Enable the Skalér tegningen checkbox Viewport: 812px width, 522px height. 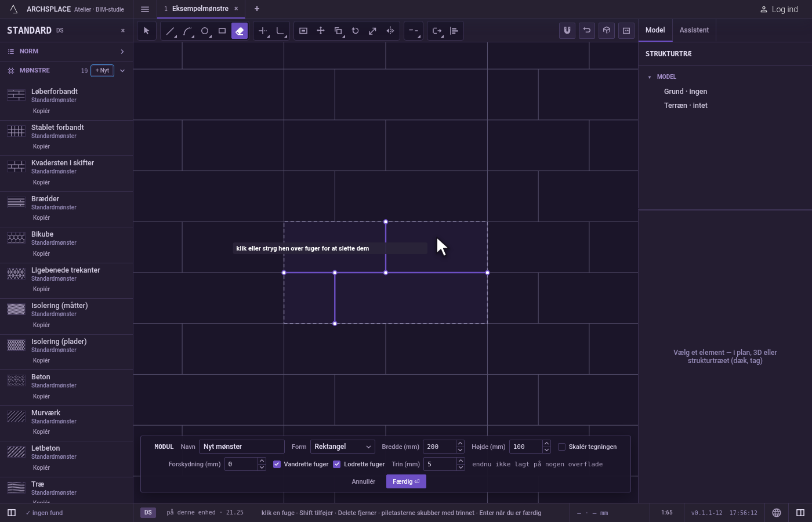point(561,447)
